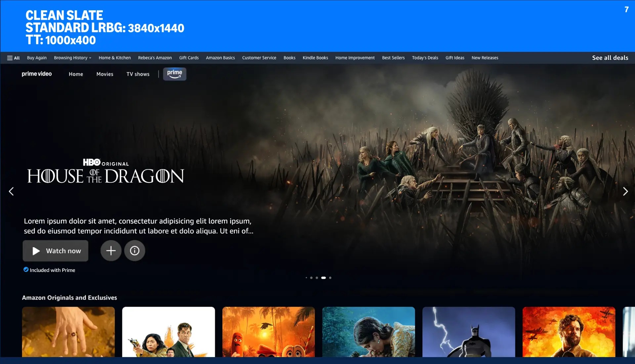635x364 pixels.
Task: Open the bearded man with warplanes thumbnail
Action: click(x=569, y=332)
